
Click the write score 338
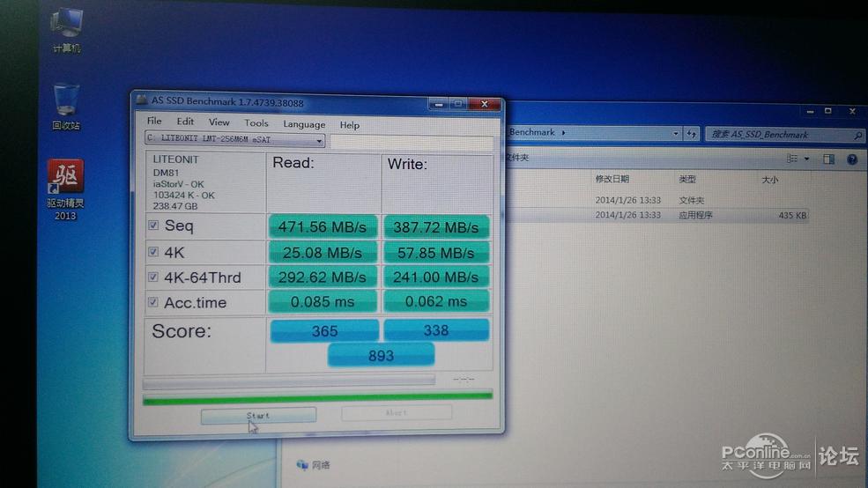(x=436, y=329)
